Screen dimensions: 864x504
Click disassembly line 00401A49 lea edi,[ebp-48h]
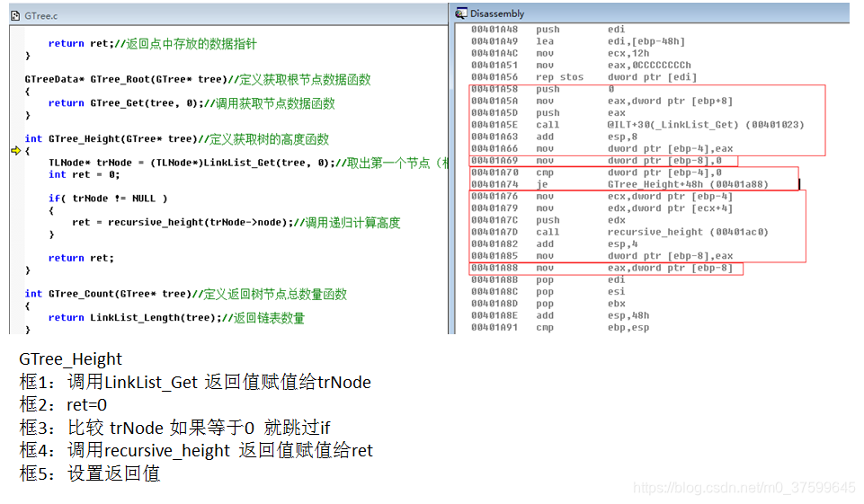[x=578, y=41]
